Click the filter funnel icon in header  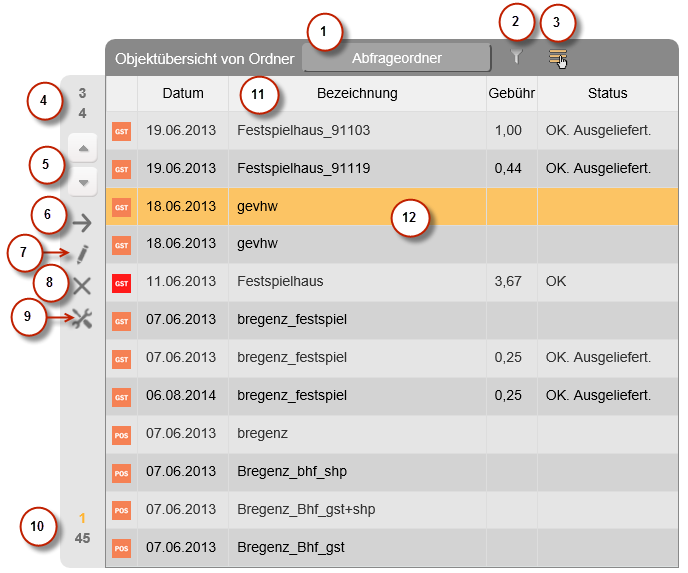point(516,58)
